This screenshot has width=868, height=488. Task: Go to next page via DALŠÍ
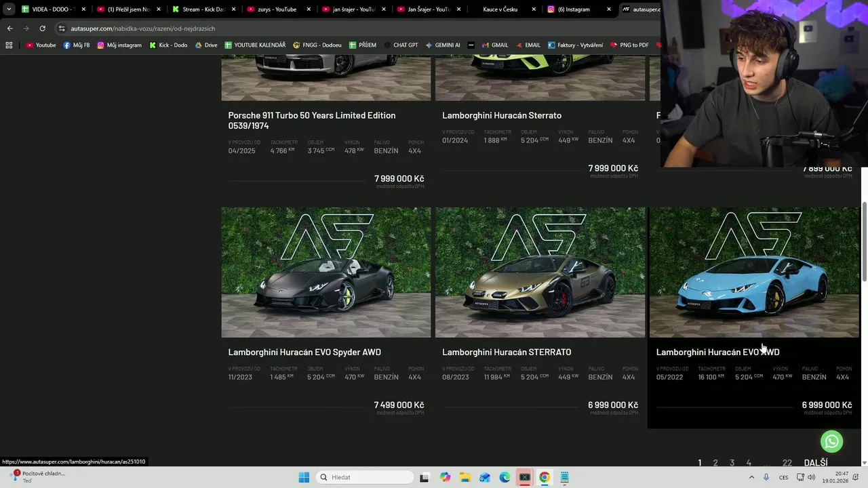816,463
